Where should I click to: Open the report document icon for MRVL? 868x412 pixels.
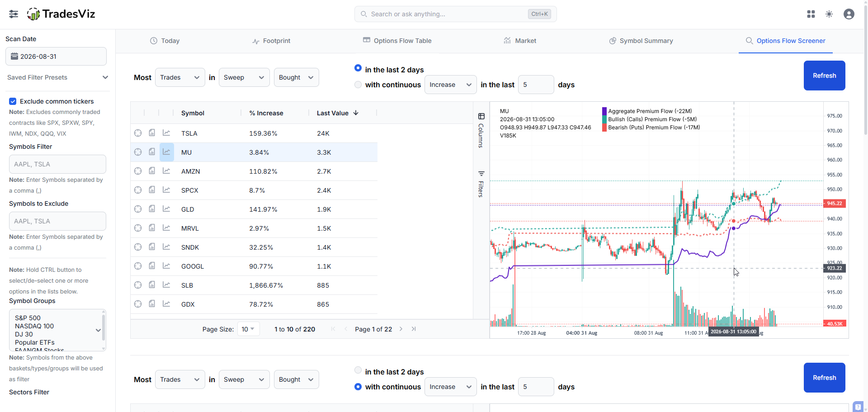tap(152, 228)
